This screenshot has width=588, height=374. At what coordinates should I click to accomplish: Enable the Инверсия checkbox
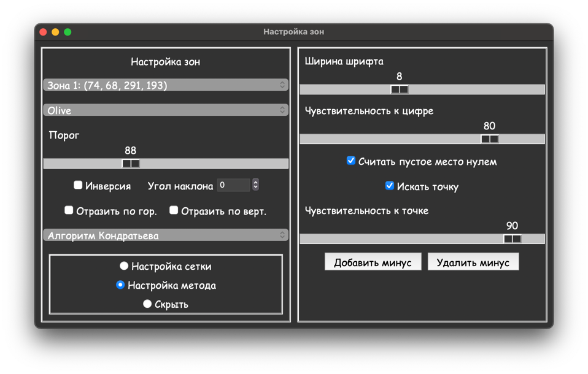78,185
